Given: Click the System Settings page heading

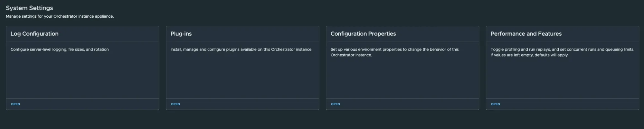Looking at the screenshot, I should pos(29,8).
